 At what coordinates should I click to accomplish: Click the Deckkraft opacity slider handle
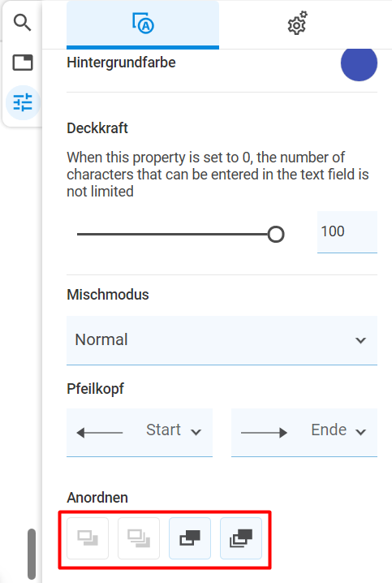click(x=276, y=234)
